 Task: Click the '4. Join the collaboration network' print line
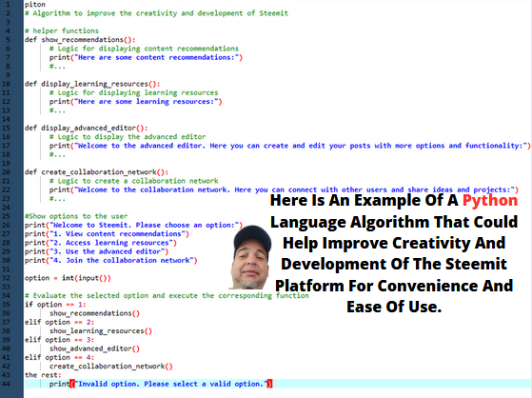click(111, 261)
